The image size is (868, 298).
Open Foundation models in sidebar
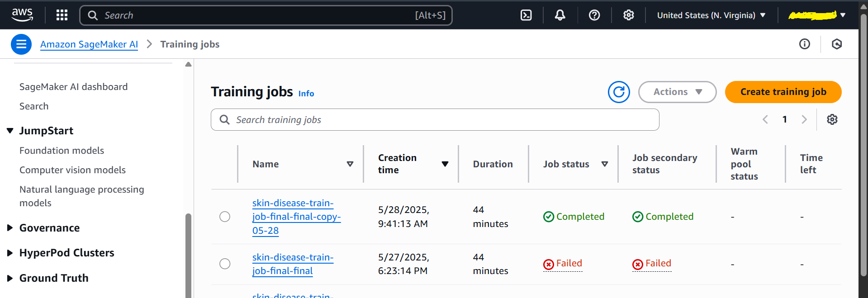(x=62, y=151)
